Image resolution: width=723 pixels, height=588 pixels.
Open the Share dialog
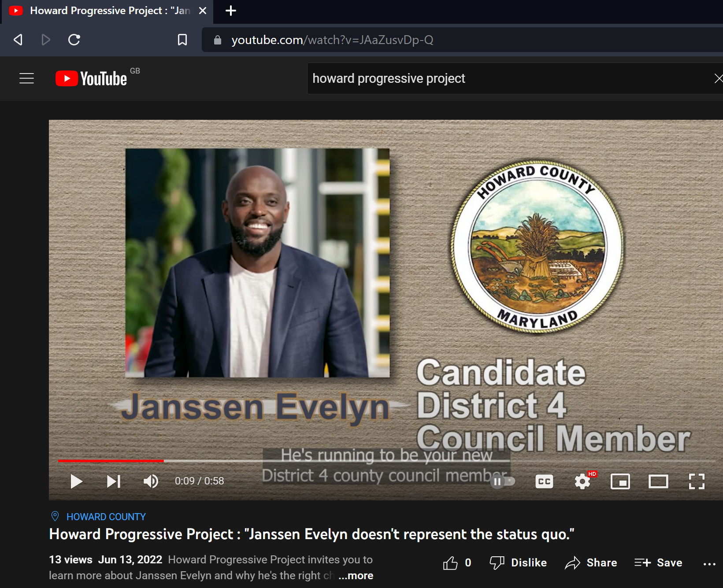[x=591, y=563]
